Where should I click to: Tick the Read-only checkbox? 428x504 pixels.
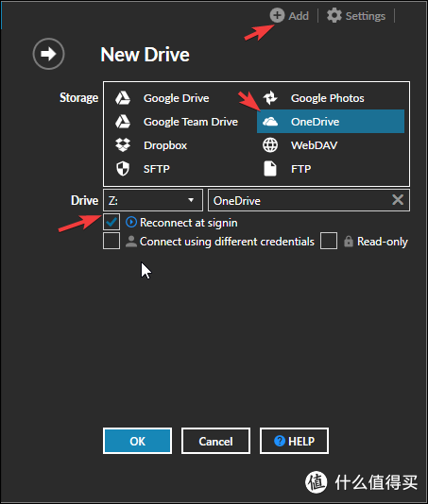coord(329,241)
